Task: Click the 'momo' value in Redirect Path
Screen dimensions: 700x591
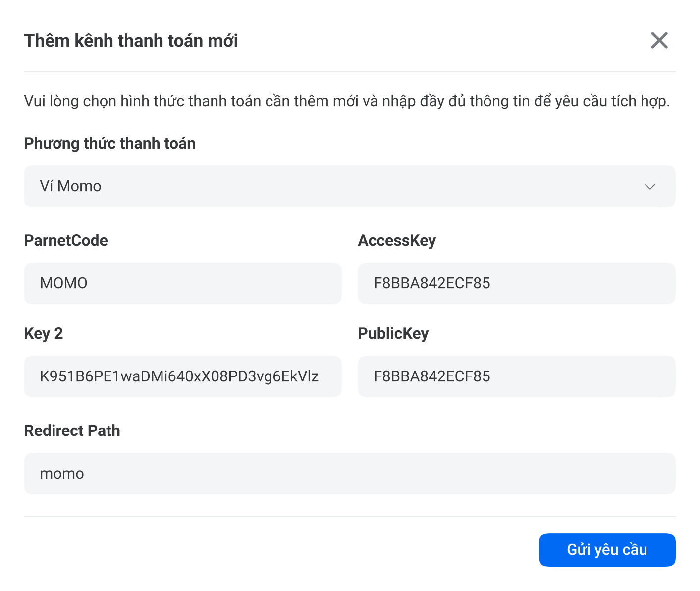Action: pyautogui.click(x=62, y=474)
